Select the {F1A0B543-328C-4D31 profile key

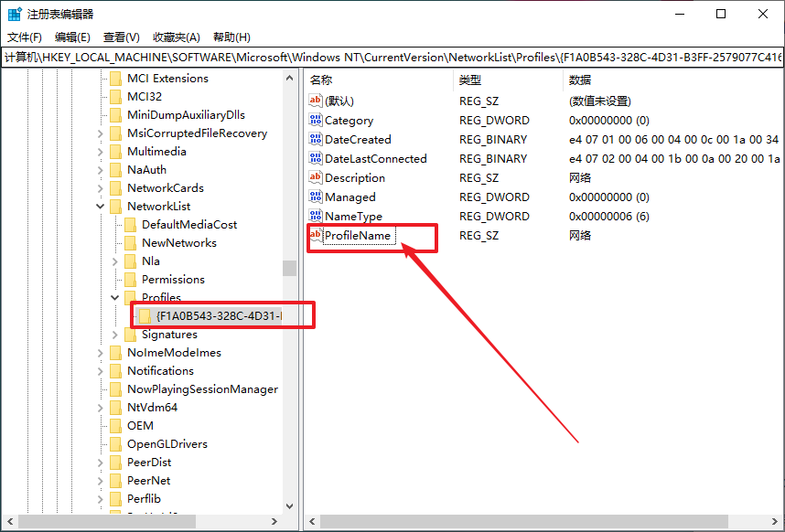pyautogui.click(x=218, y=316)
